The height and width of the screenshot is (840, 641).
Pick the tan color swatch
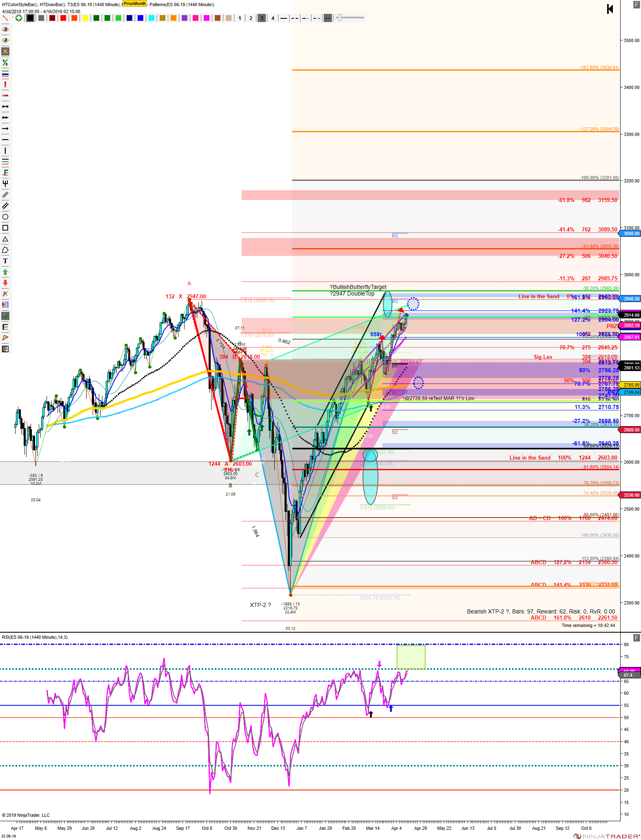[229, 18]
